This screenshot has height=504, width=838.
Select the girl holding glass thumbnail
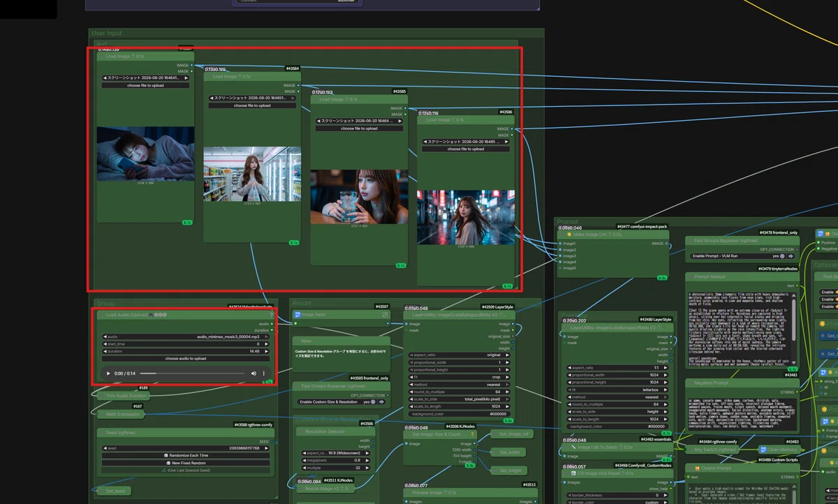359,196
